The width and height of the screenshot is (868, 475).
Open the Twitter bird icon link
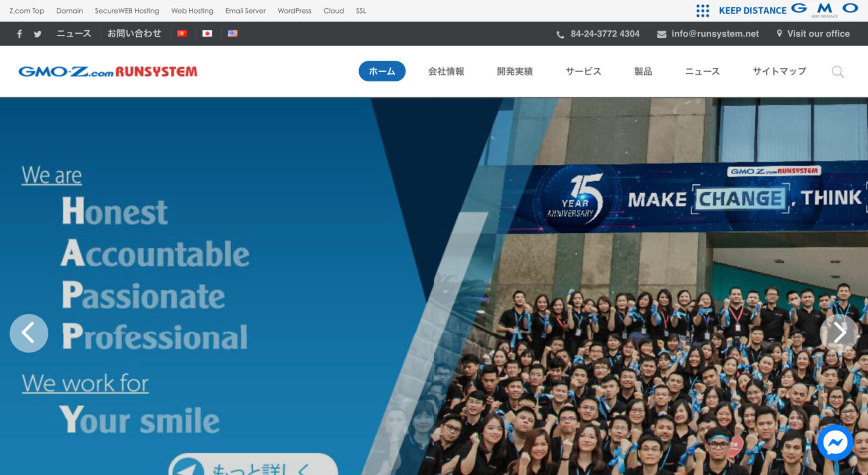pyautogui.click(x=37, y=34)
